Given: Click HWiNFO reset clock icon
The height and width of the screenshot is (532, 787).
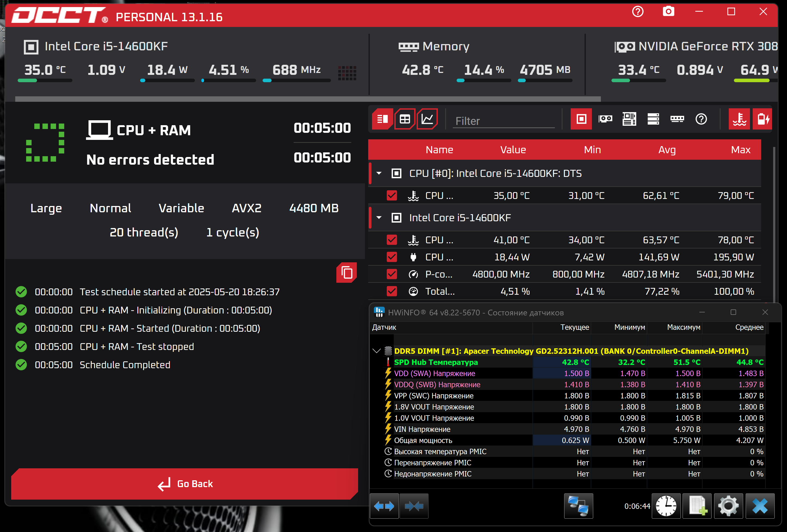Looking at the screenshot, I should click(x=666, y=506).
